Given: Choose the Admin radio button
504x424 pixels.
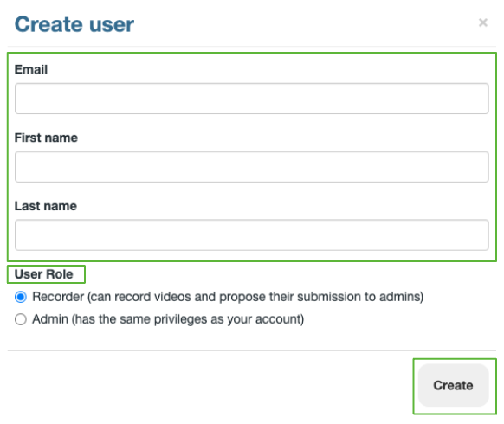Looking at the screenshot, I should (21, 319).
